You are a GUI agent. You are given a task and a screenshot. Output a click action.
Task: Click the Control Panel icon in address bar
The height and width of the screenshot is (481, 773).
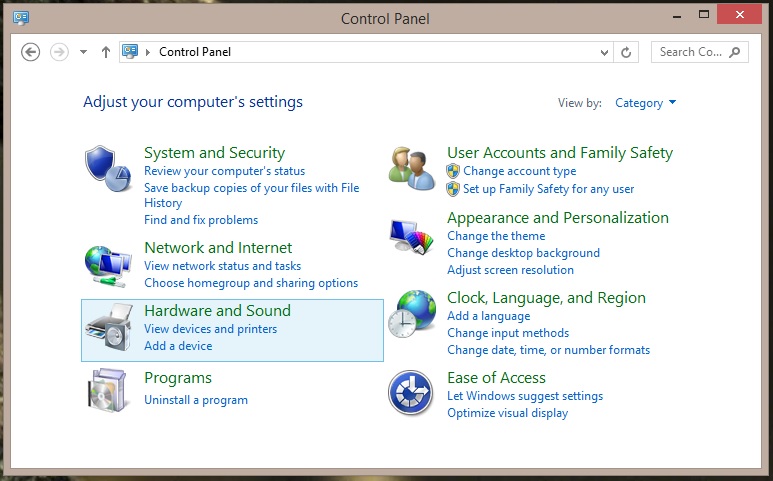tap(130, 52)
